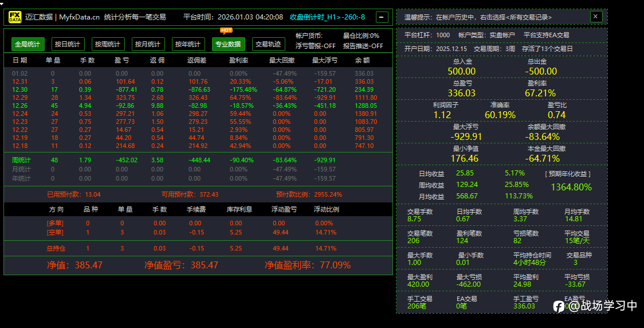Open the 按年统计 tab

[x=188, y=44]
